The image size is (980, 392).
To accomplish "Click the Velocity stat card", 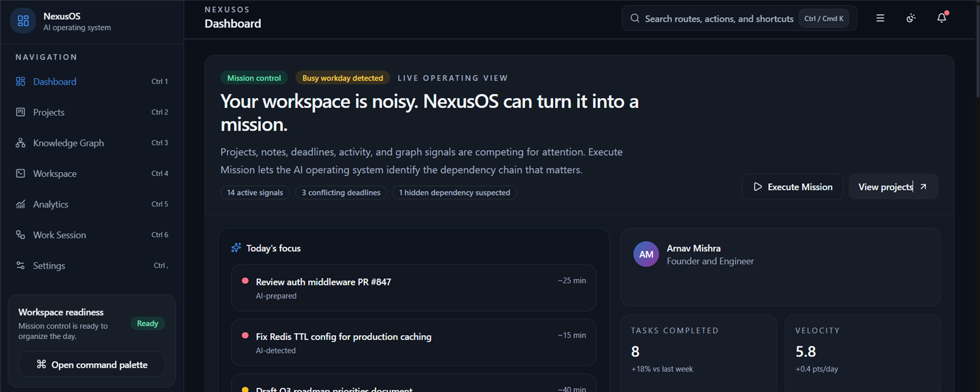I will (x=862, y=353).
